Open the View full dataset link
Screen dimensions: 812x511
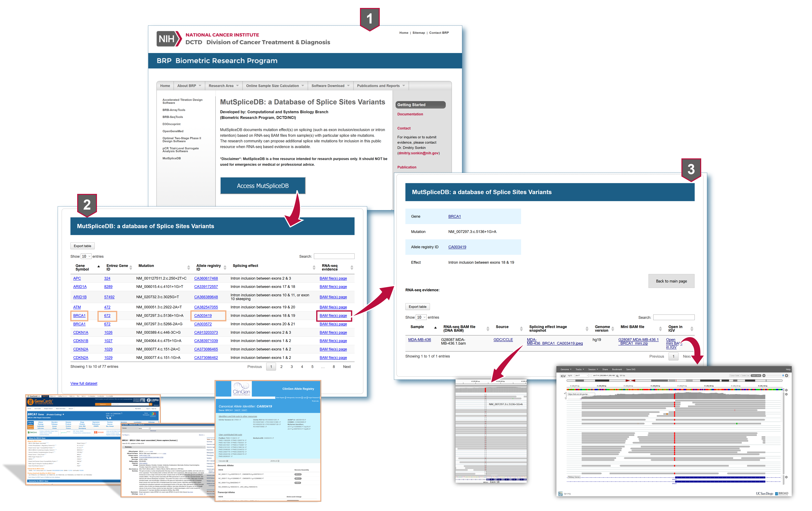pyautogui.click(x=84, y=383)
